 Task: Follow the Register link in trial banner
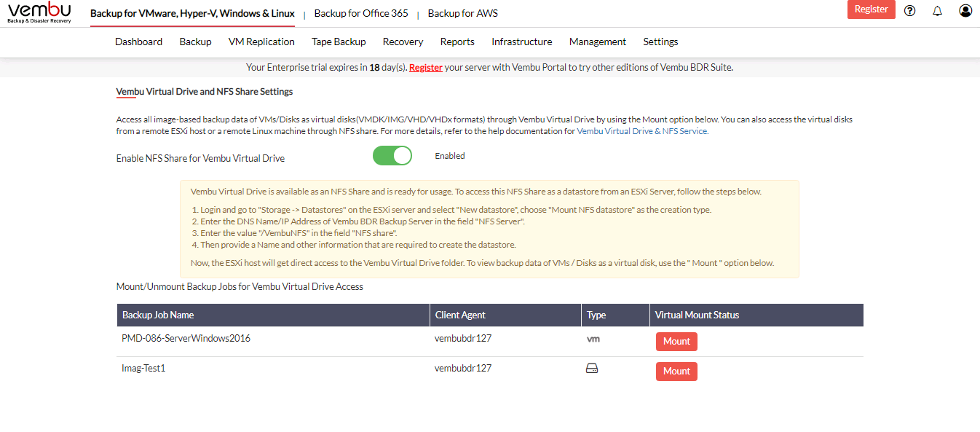(426, 67)
